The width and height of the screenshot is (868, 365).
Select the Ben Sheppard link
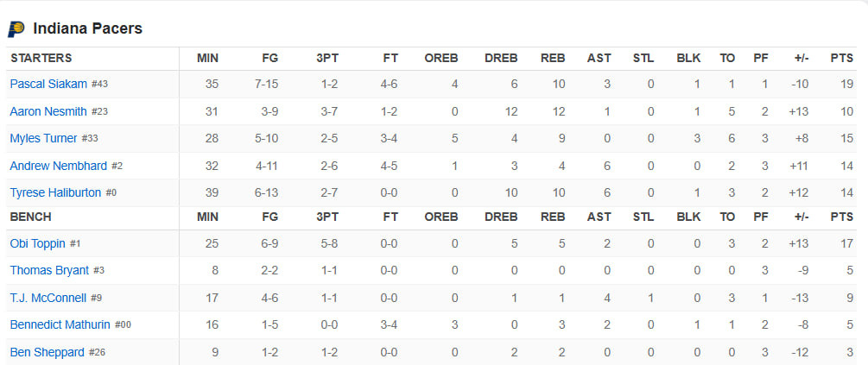(x=47, y=352)
